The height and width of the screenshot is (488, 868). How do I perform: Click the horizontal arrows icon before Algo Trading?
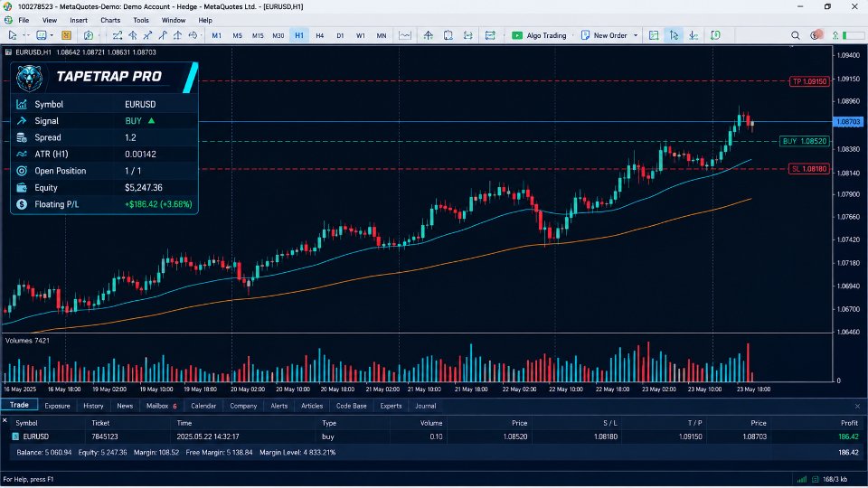[468, 35]
